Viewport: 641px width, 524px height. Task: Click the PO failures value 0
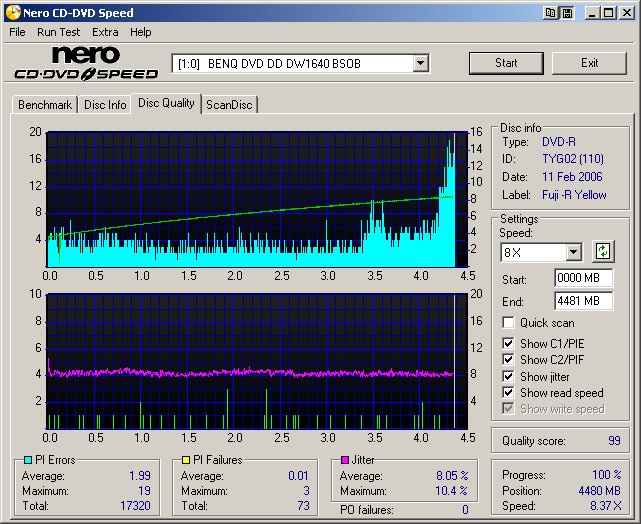point(465,510)
